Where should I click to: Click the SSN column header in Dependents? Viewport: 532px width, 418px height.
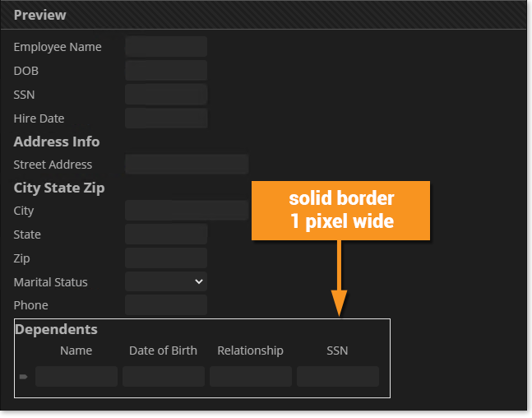click(338, 351)
